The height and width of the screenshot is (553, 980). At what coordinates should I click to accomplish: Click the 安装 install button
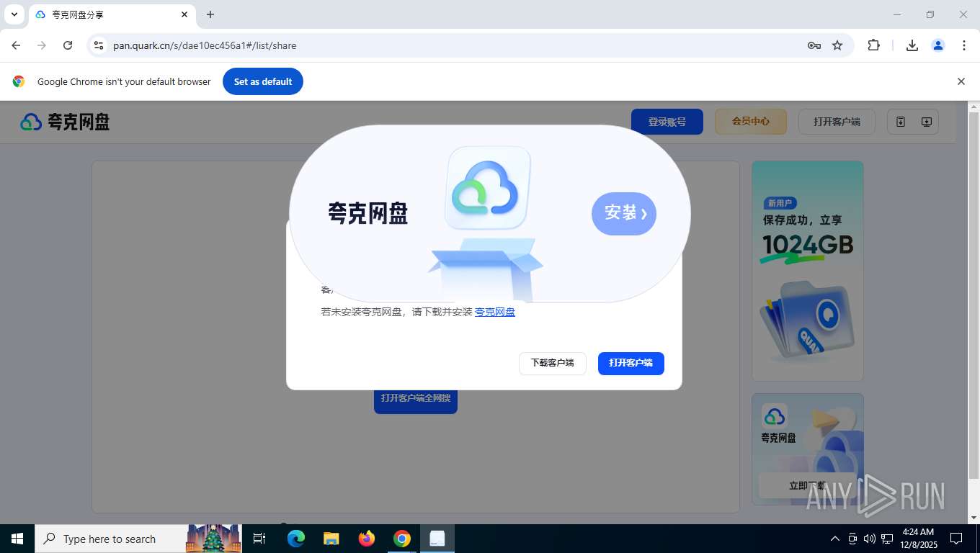[624, 213]
